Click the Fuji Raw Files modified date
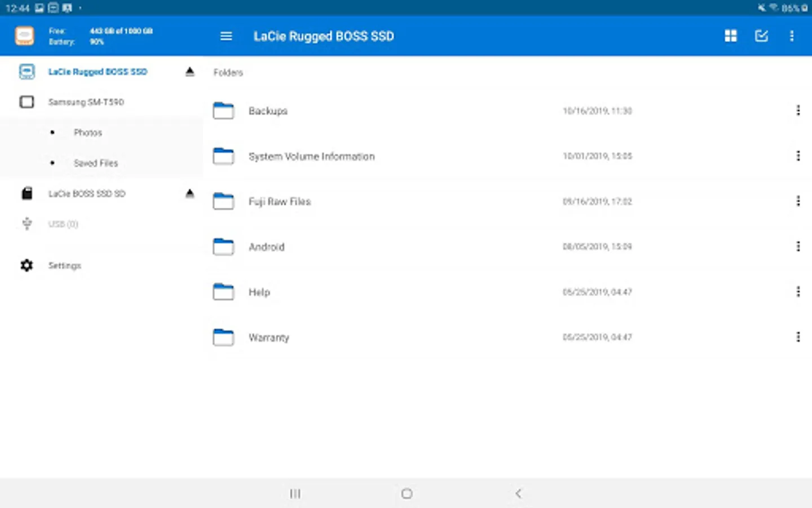This screenshot has height=508, width=812. click(597, 202)
